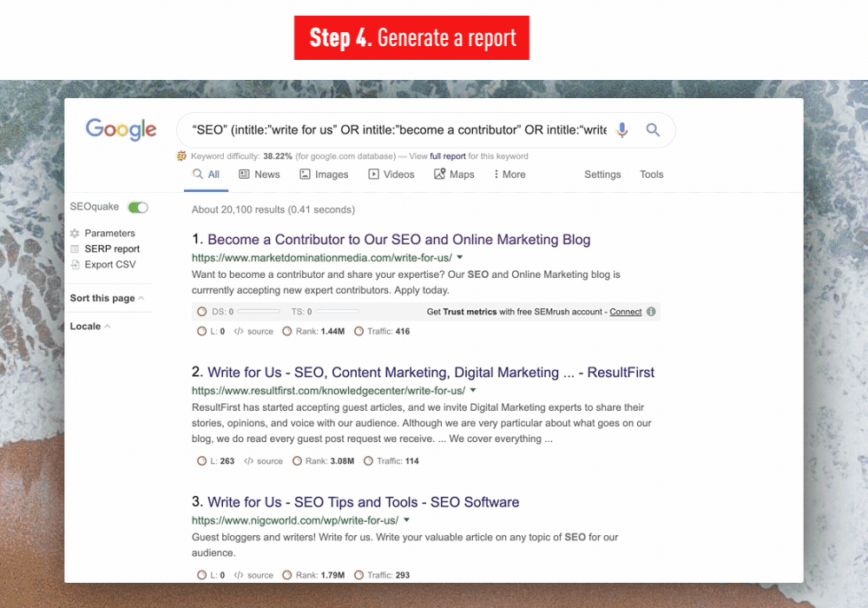This screenshot has width=868, height=608.
Task: Click the 38.22% keyword difficulty value
Action: pyautogui.click(x=278, y=156)
